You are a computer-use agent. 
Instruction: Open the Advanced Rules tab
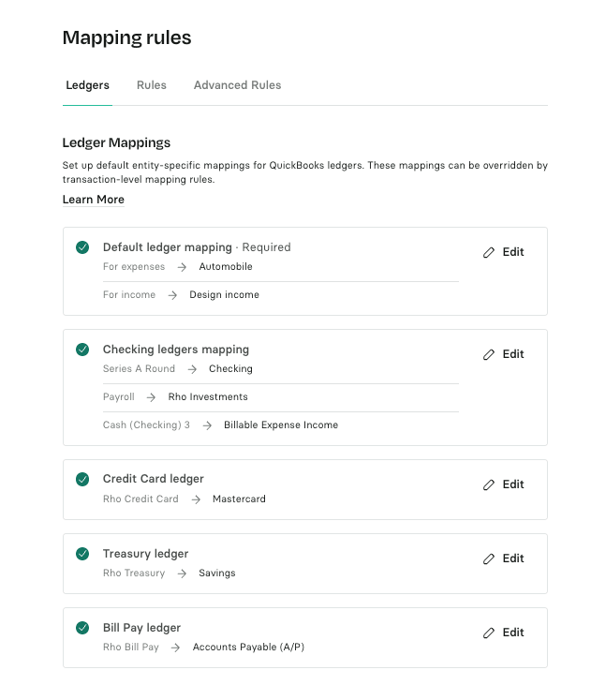tap(237, 85)
